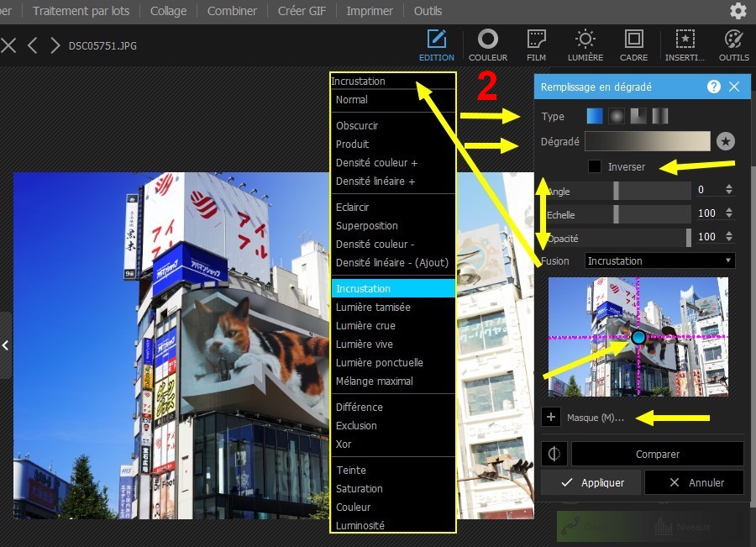Viewport: 756px width, 547px height.
Task: Open help for Remplissage en dégradé
Action: tap(713, 87)
